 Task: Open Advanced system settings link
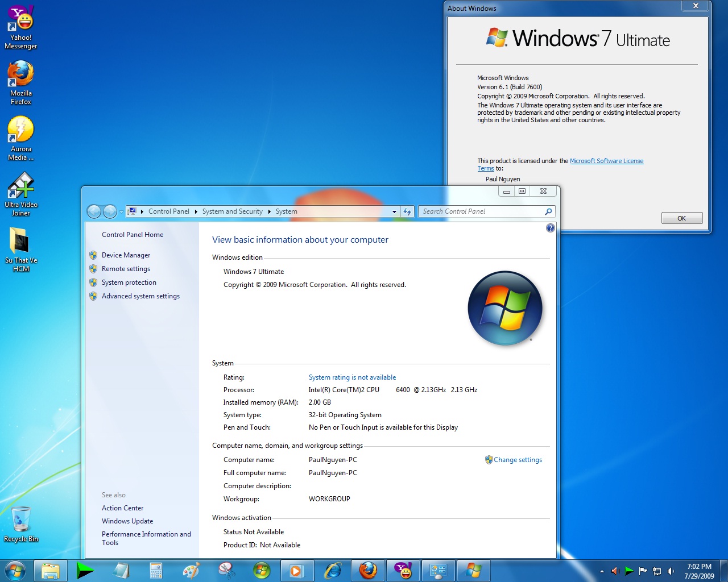click(140, 296)
